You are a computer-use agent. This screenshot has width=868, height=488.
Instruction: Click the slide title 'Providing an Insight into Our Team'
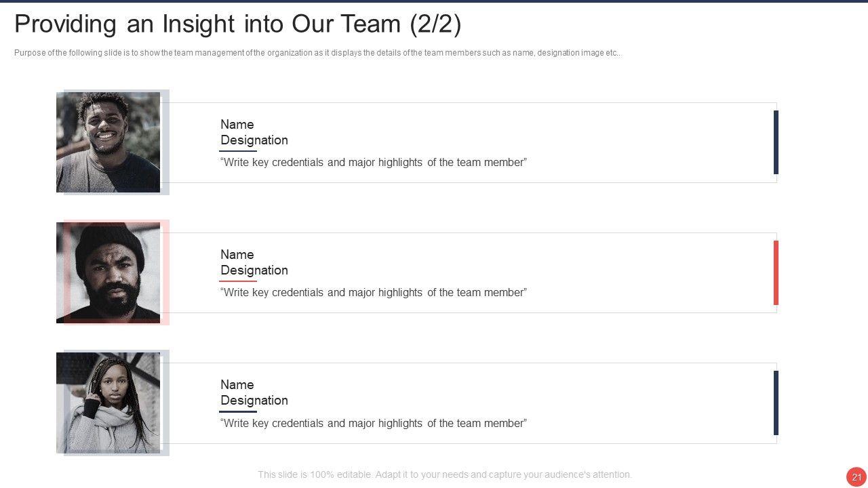pyautogui.click(x=237, y=24)
